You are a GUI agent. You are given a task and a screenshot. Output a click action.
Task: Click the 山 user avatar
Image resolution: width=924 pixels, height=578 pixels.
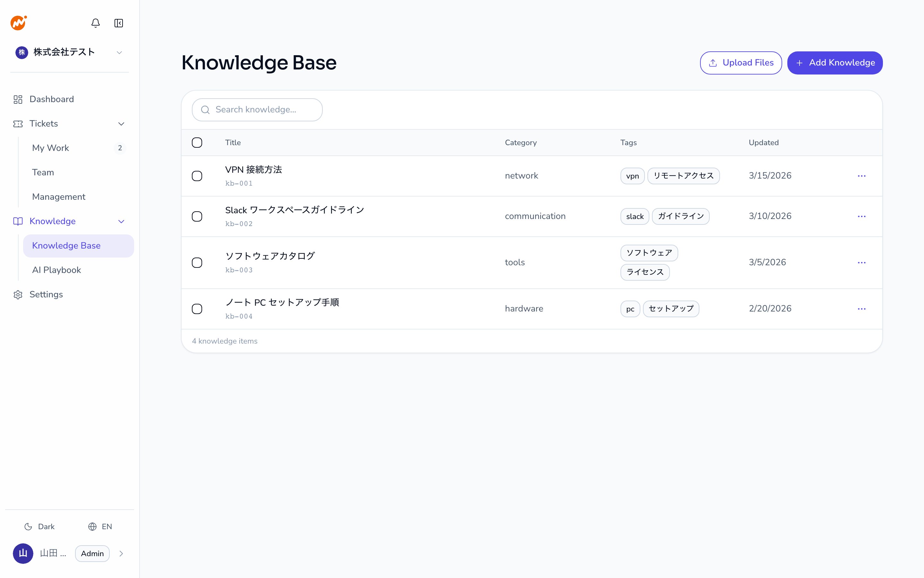23,554
